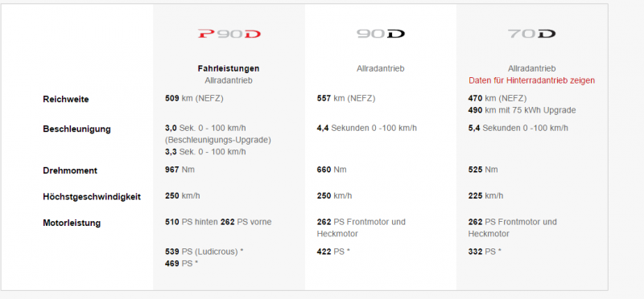
Task: Click the 225 km/h top speed value
Action: (x=485, y=195)
